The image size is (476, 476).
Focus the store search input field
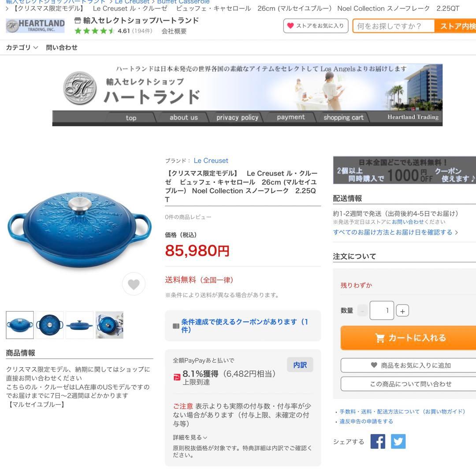[394, 26]
